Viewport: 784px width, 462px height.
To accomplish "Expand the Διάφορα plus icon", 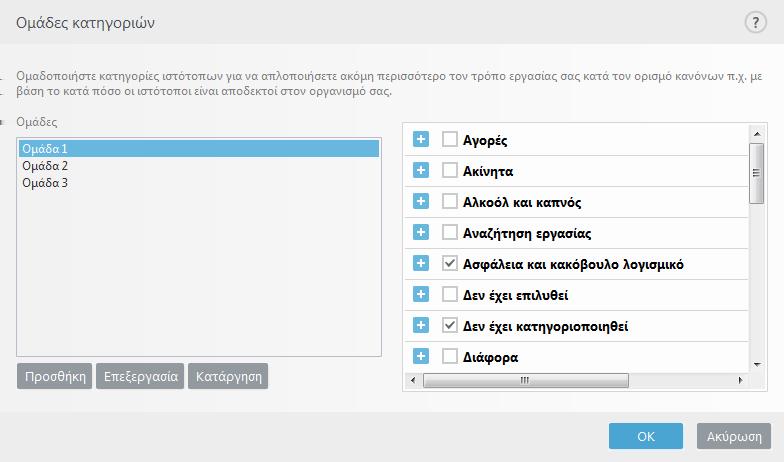I will pos(420,356).
